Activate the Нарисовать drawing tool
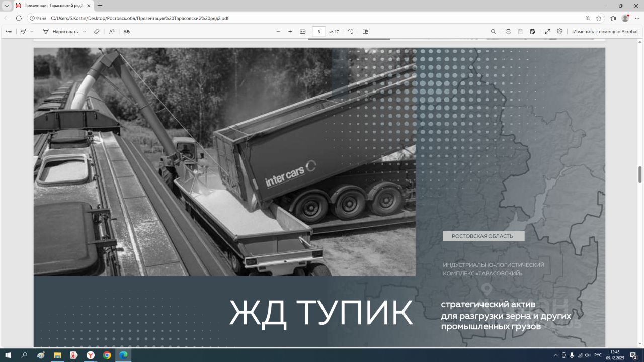Viewport: 644px width, 362px height. 60,31
